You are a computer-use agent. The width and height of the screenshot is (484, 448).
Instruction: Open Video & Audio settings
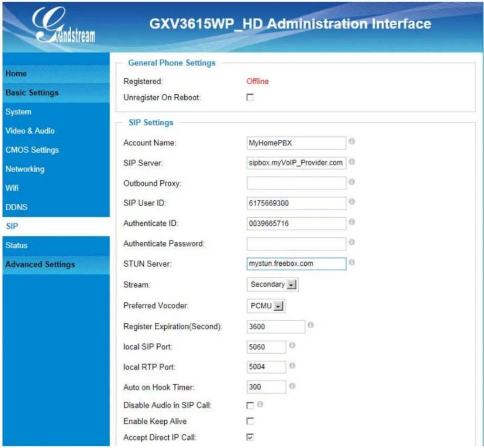point(56,131)
